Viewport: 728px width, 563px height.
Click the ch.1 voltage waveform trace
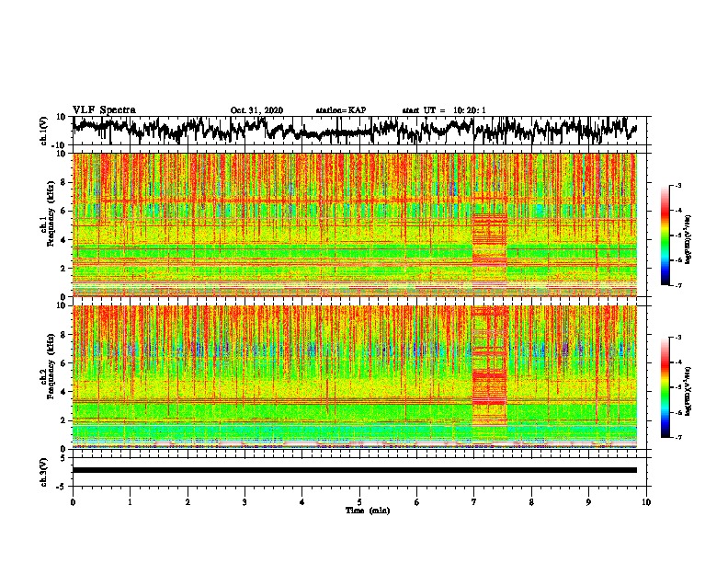point(355,130)
